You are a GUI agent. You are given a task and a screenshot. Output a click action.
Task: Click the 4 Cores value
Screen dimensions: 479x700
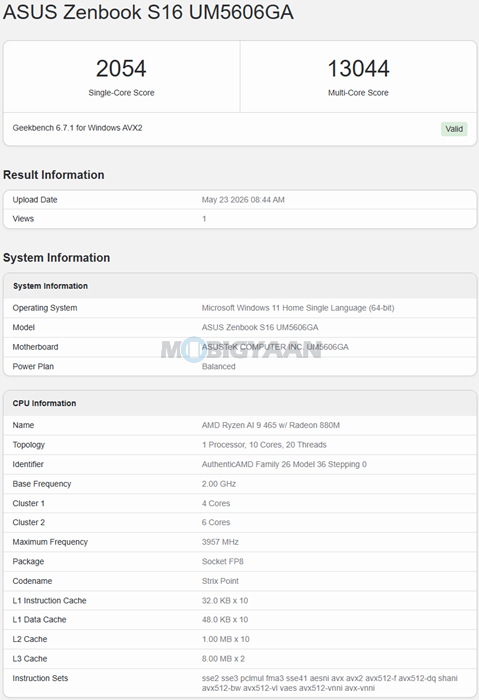point(216,503)
